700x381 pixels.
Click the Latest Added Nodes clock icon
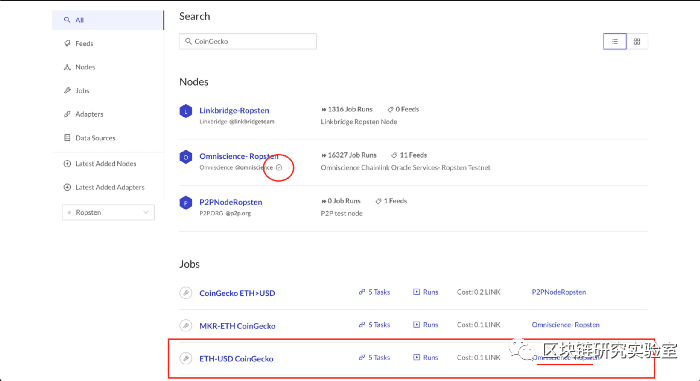click(x=67, y=164)
